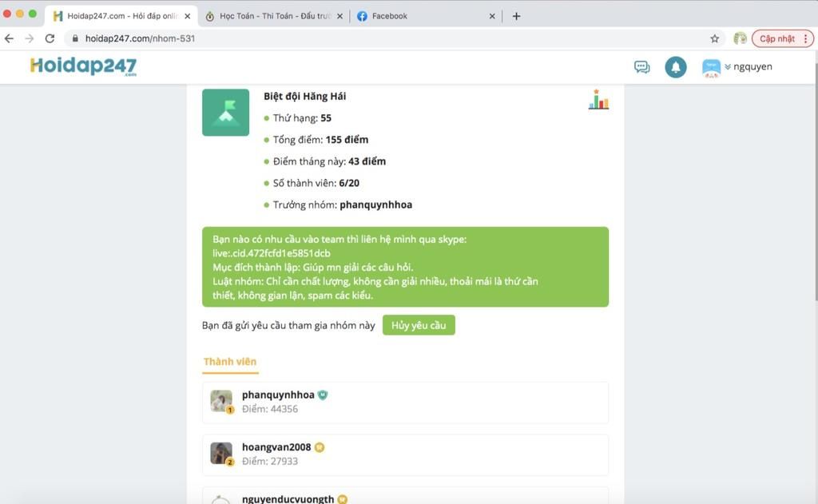Expand the ngquyen account dropdown
818x504 pixels.
point(727,67)
